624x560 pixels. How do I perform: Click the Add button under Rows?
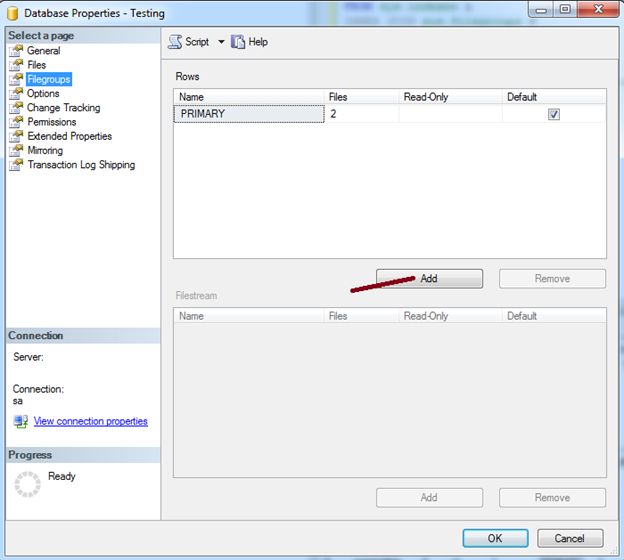click(x=429, y=279)
